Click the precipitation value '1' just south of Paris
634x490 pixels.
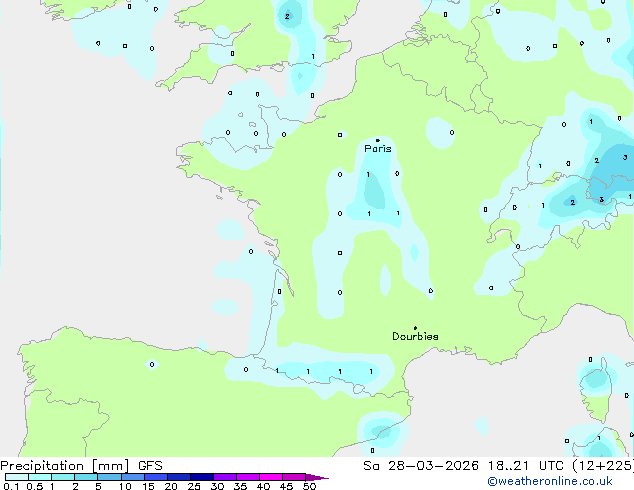(368, 175)
